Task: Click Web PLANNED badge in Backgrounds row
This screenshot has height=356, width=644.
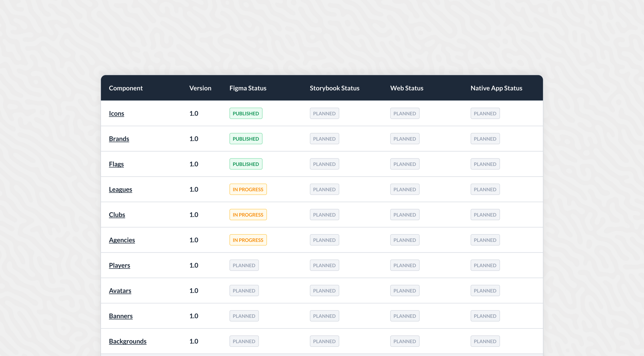Action: point(405,341)
